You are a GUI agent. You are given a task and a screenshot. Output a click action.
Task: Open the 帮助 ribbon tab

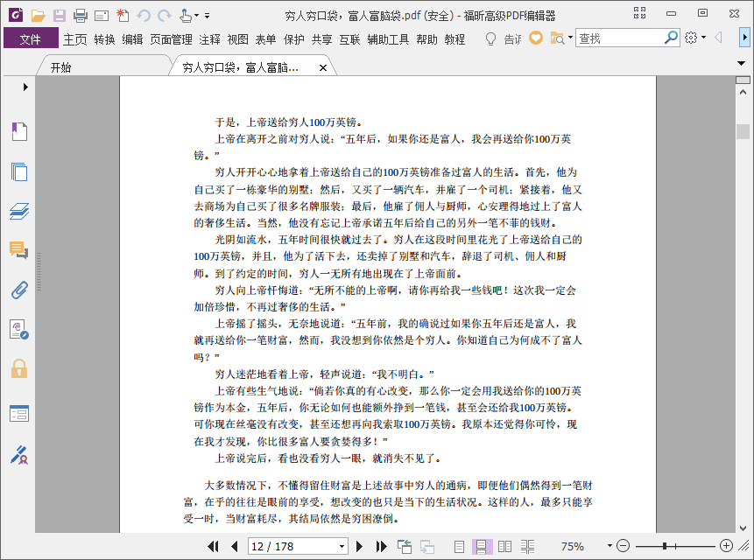427,38
